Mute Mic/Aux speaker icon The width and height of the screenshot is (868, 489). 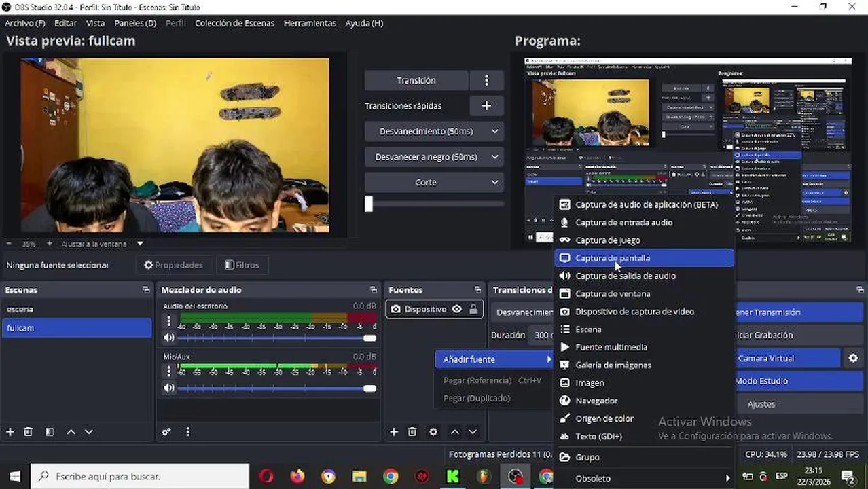(x=169, y=388)
